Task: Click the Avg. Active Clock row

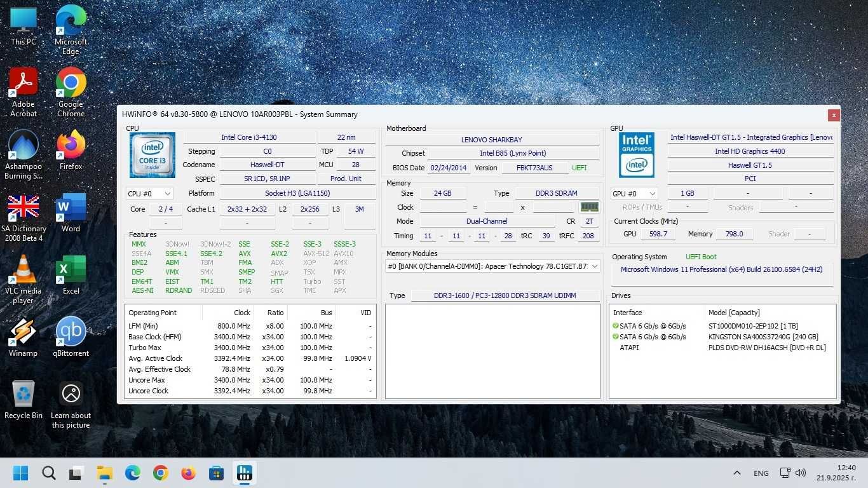Action: 250,358
